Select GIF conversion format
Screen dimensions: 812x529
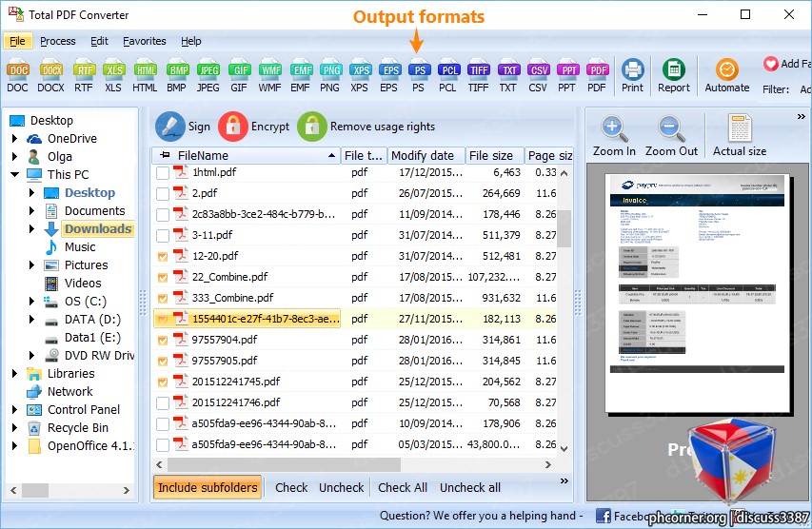239,76
